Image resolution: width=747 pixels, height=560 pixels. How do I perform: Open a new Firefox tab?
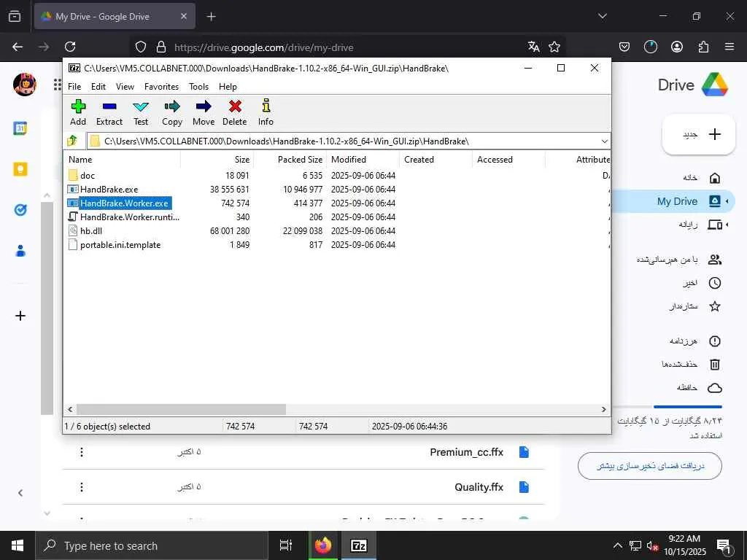click(211, 17)
